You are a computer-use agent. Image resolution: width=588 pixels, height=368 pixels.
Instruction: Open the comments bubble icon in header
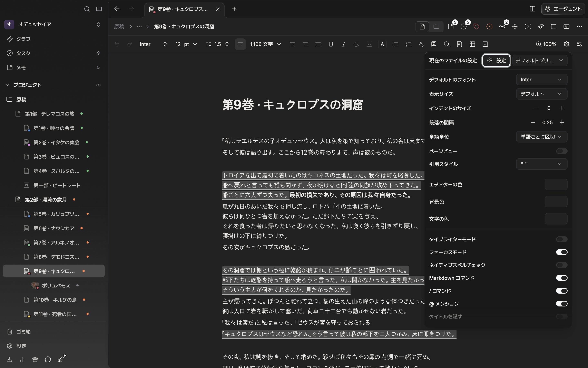[x=553, y=27]
